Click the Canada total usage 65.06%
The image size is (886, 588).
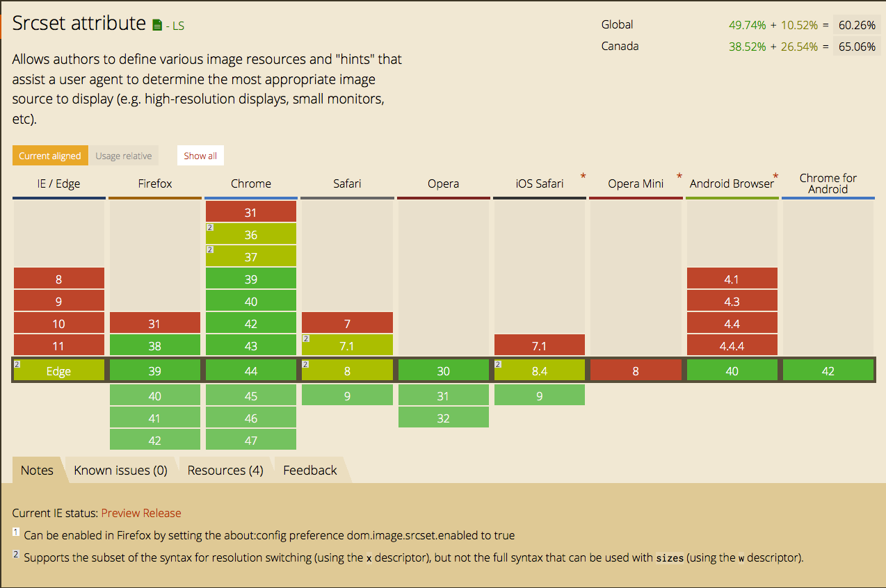click(857, 47)
